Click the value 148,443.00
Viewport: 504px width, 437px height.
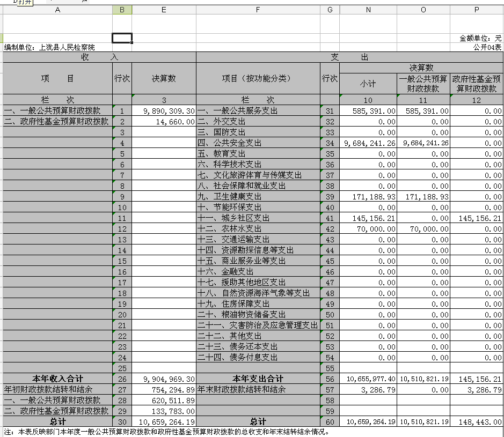tap(480, 422)
